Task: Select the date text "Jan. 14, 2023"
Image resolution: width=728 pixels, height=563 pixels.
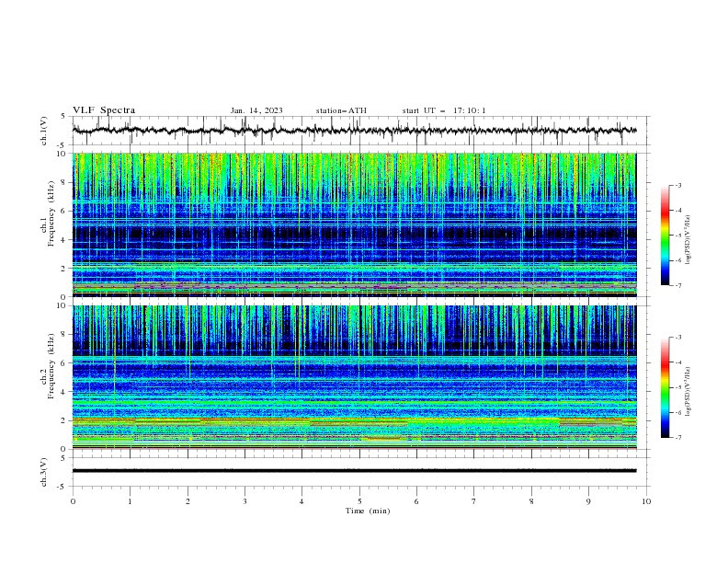Action: coord(256,110)
